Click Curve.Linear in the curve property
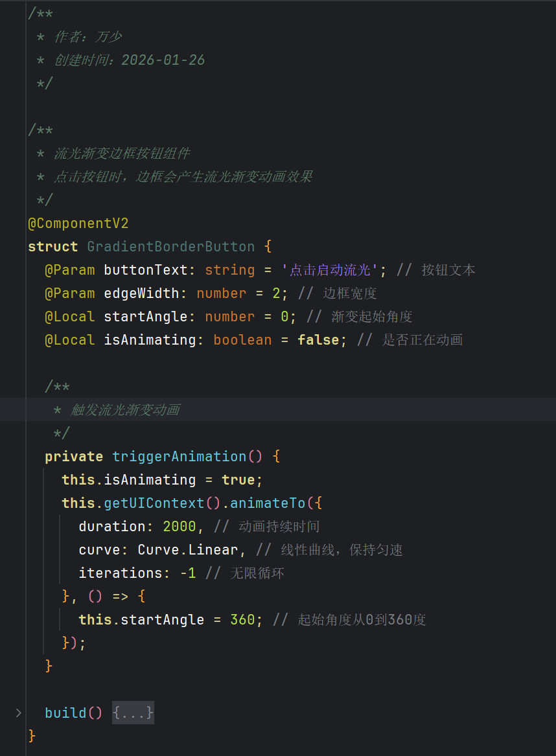The width and height of the screenshot is (556, 756). pos(188,550)
